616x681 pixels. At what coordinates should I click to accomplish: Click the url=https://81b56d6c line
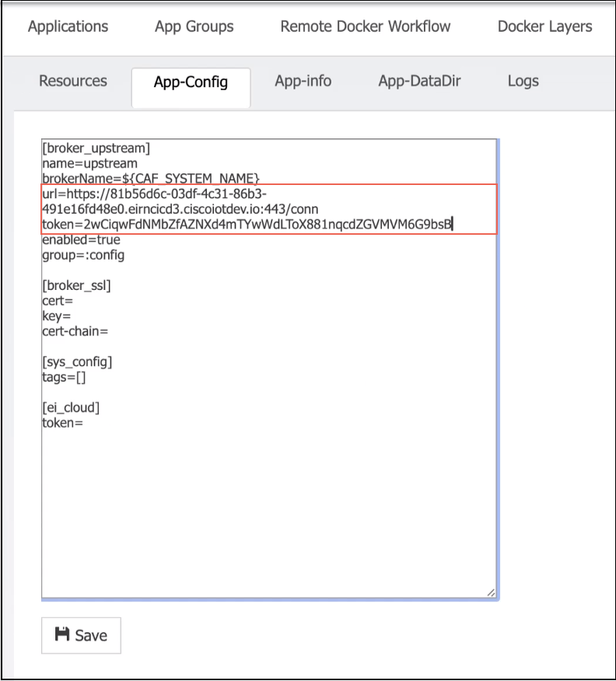pos(154,194)
